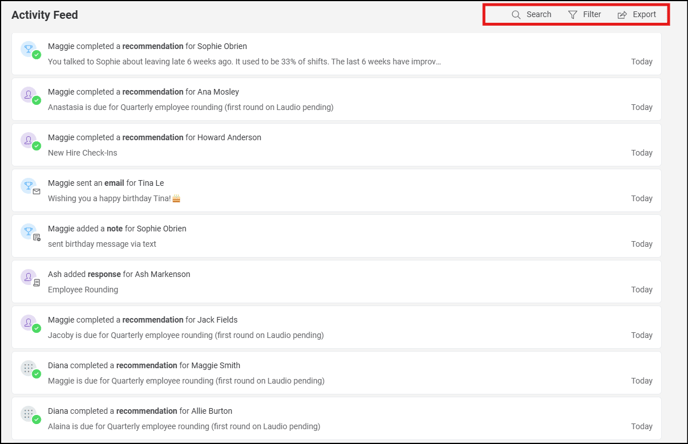Click 'New Hire Check-Ins' description

click(82, 153)
